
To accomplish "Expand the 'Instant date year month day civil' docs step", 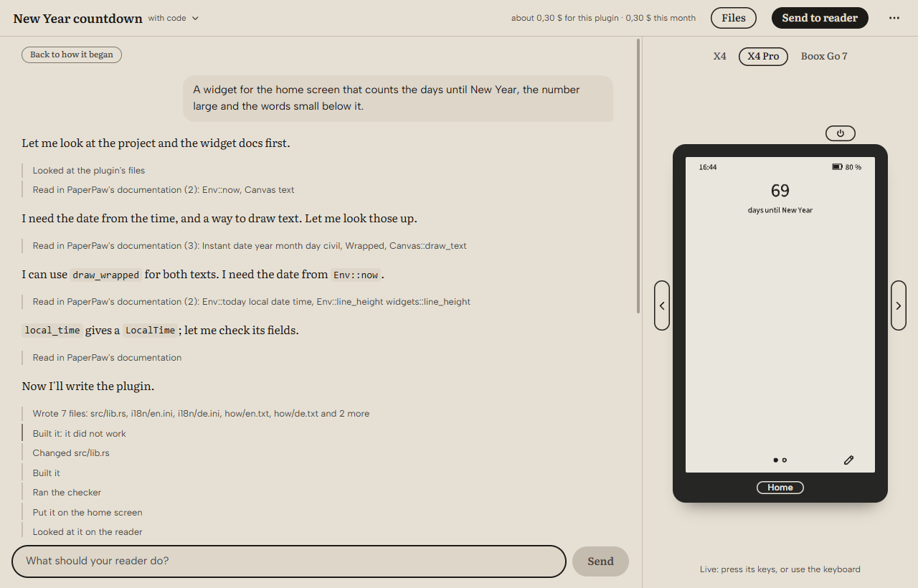I will click(x=250, y=246).
